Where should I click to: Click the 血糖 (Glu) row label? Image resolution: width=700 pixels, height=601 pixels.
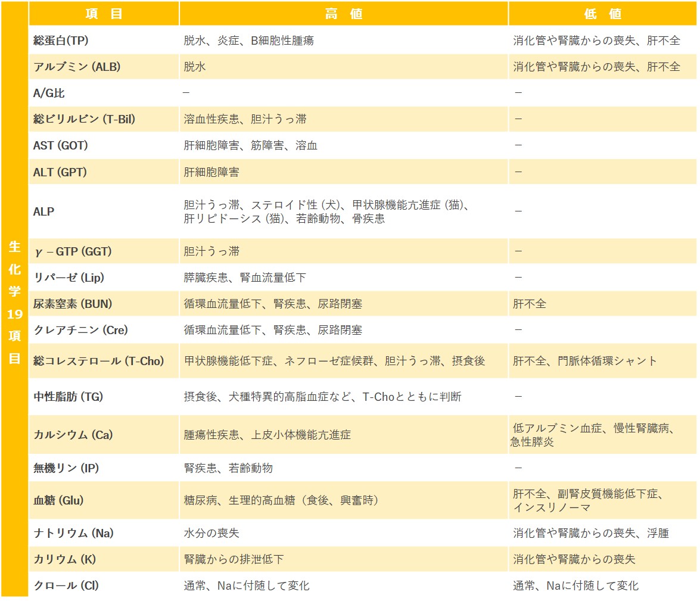[58, 500]
